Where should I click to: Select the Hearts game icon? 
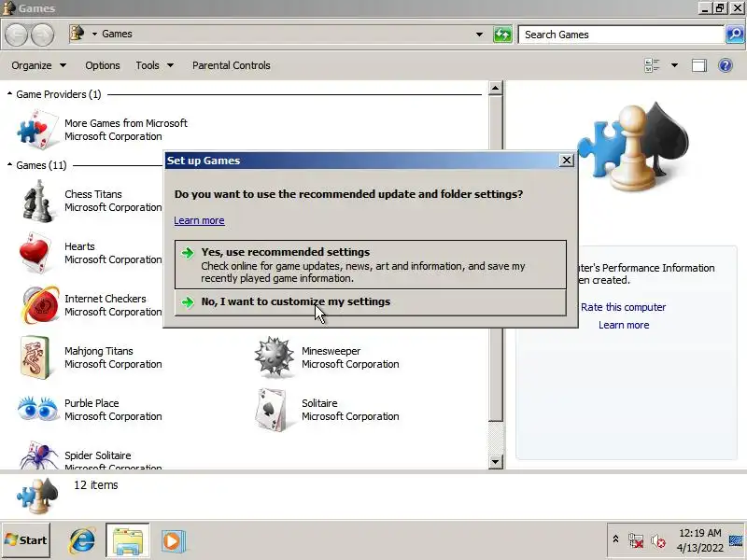(35, 253)
